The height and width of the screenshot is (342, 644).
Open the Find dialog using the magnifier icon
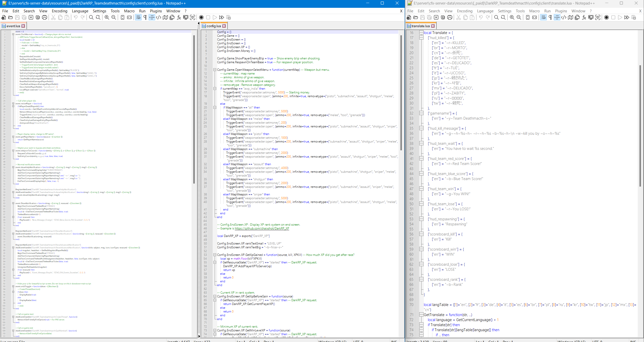pos(91,17)
